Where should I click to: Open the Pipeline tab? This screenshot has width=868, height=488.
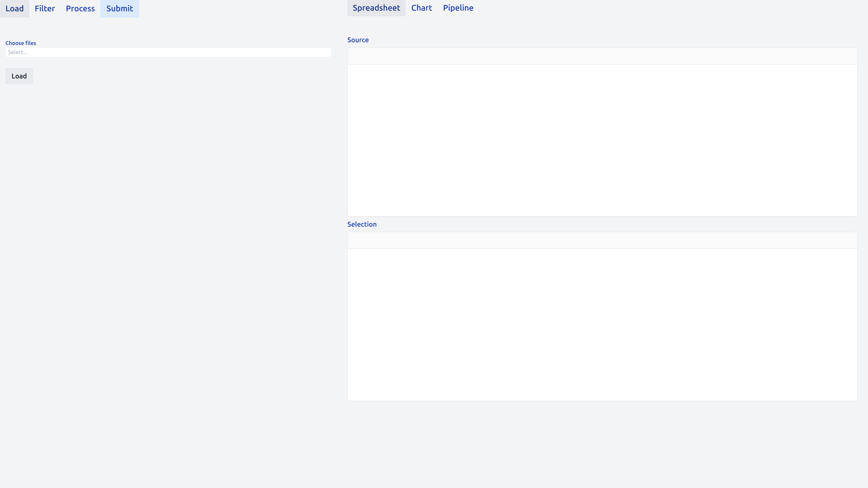[x=458, y=8]
